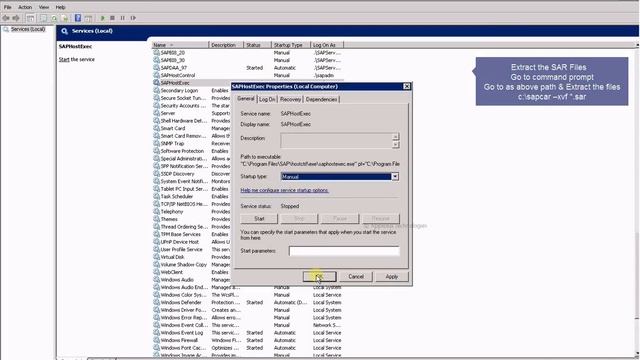Click Cancel in the properties dialog
This screenshot has width=640, height=360.
coord(356,276)
